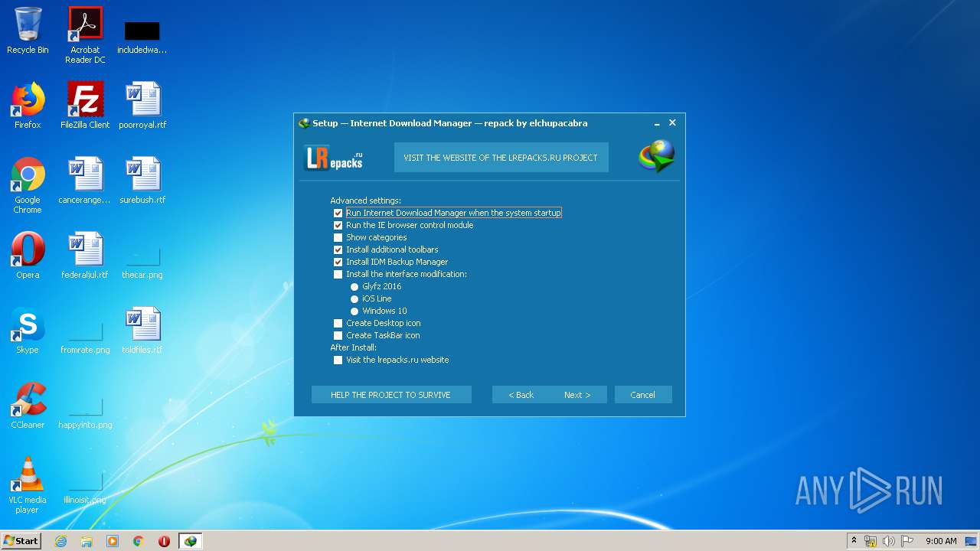Minimize the Setup window
980x551 pixels.
tap(657, 123)
